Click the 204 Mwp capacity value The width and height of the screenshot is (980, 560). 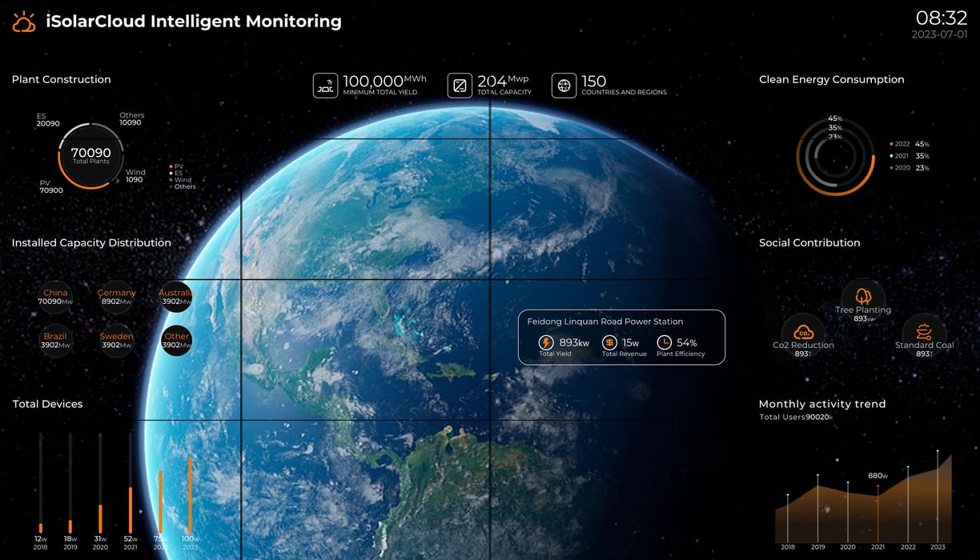(504, 81)
